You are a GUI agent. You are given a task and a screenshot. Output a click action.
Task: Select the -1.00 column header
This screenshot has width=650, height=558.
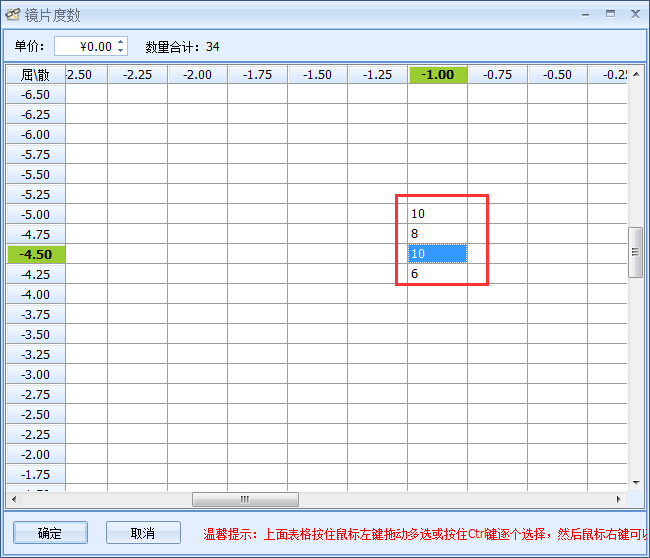point(437,74)
